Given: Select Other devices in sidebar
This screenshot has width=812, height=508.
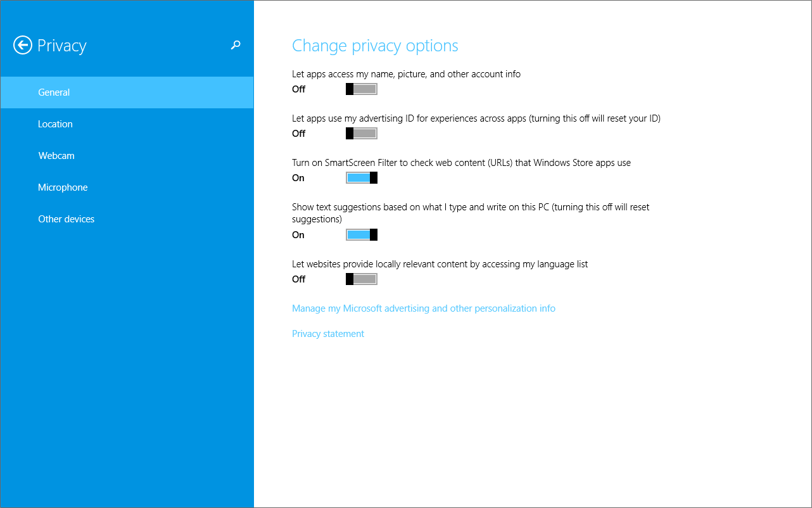Looking at the screenshot, I should [127, 219].
